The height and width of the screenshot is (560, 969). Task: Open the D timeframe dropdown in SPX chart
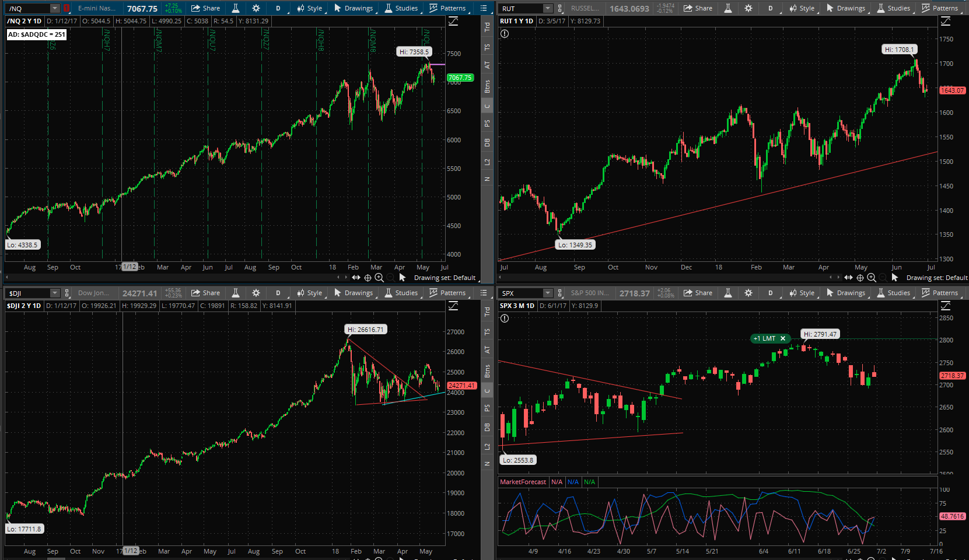coord(771,293)
